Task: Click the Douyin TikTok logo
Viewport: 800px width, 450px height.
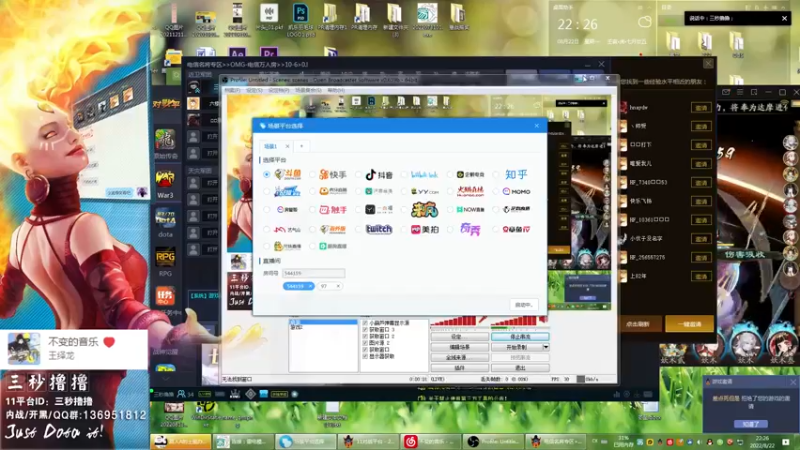Action: click(x=379, y=174)
